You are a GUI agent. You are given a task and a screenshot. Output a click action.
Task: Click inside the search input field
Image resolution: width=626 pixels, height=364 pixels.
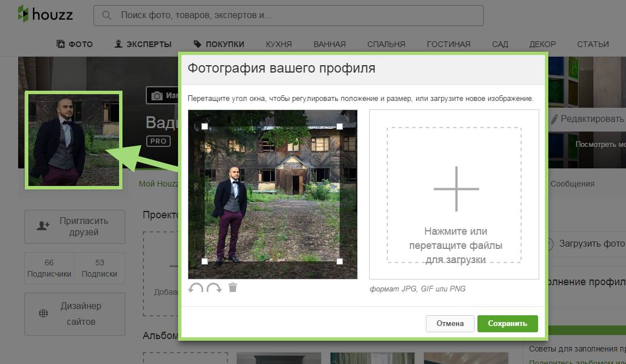284,15
